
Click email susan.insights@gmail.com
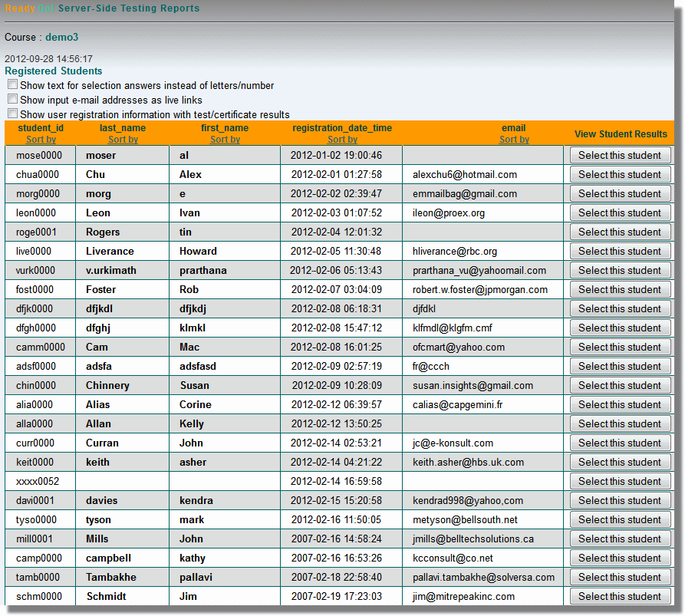coord(473,386)
